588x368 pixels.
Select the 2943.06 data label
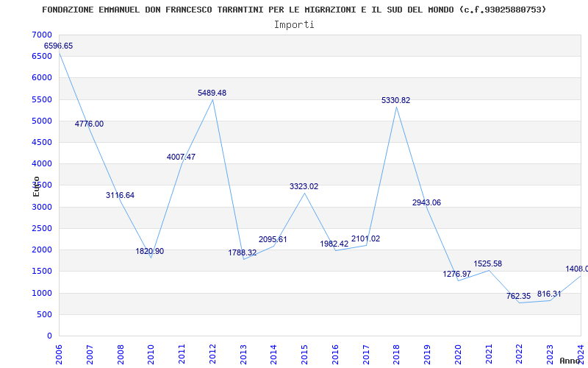point(427,203)
